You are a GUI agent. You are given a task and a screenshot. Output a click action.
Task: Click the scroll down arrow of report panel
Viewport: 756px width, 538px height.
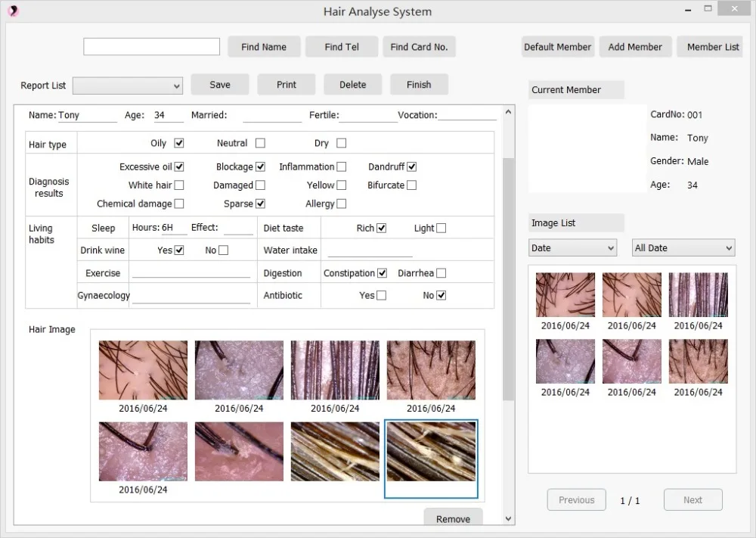[x=508, y=518]
